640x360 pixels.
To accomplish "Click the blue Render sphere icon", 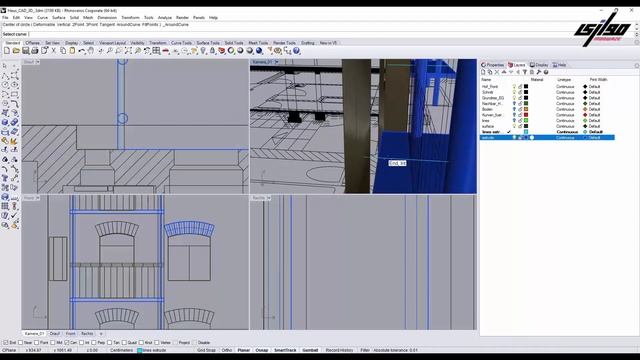I will (259, 51).
